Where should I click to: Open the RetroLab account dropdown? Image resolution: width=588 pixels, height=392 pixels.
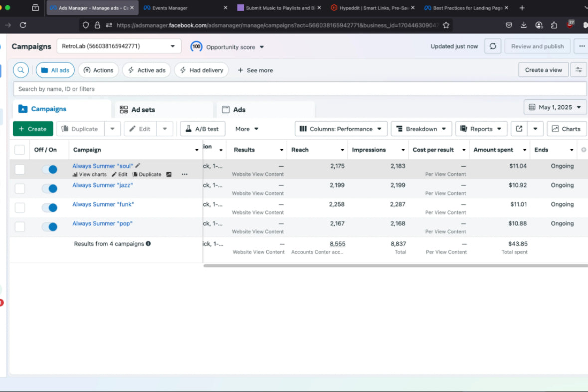coord(119,46)
